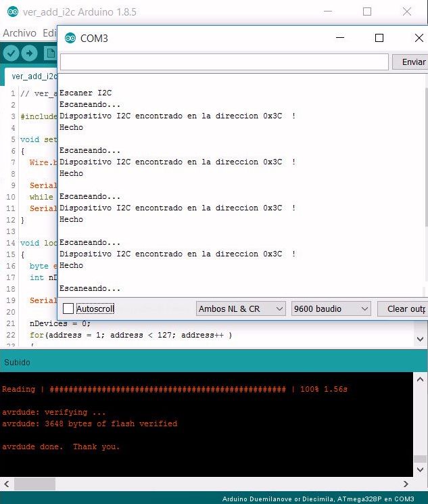Maximize the COM3 serial monitor window

click(379, 38)
